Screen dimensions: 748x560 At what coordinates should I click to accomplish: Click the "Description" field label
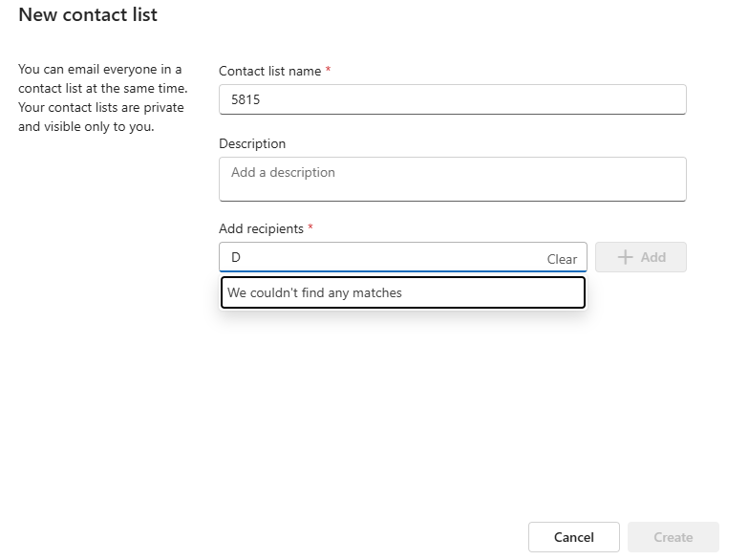(252, 143)
